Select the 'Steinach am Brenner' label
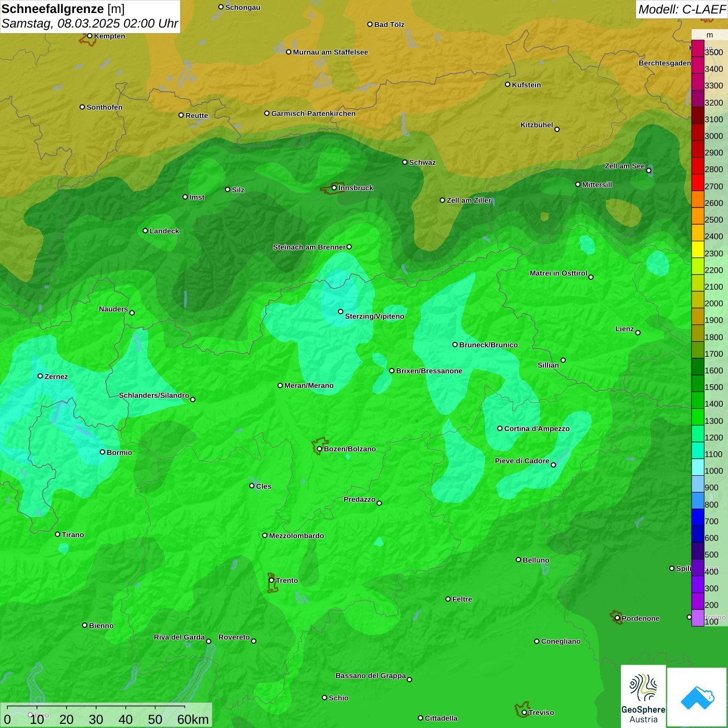The width and height of the screenshot is (728, 728). 309,247
